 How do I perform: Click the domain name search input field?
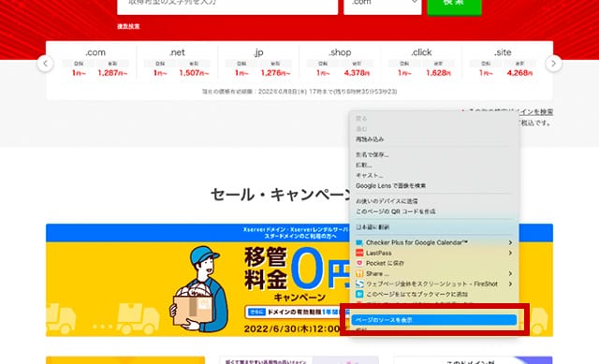[x=227, y=5]
